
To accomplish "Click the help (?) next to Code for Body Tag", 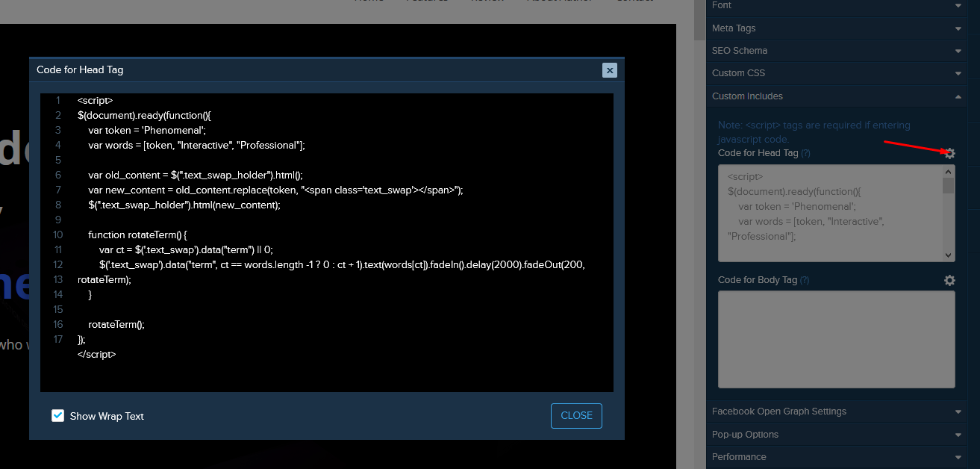I will (x=804, y=280).
